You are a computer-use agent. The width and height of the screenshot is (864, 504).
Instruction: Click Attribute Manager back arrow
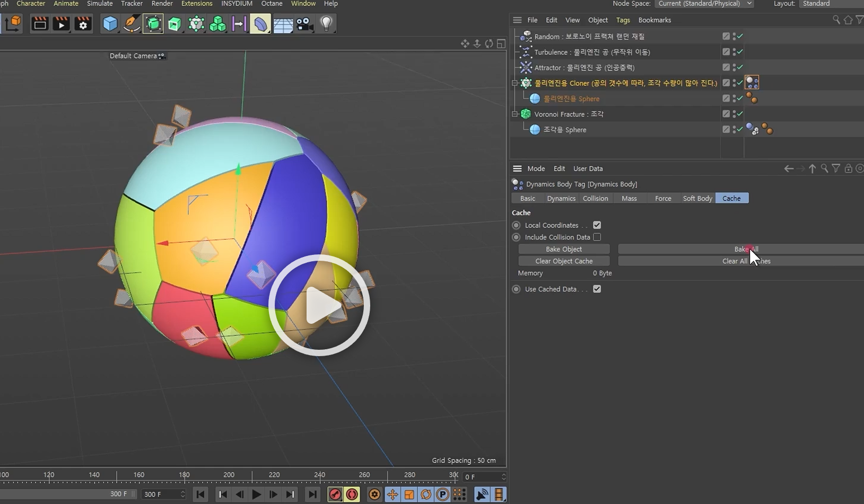789,169
